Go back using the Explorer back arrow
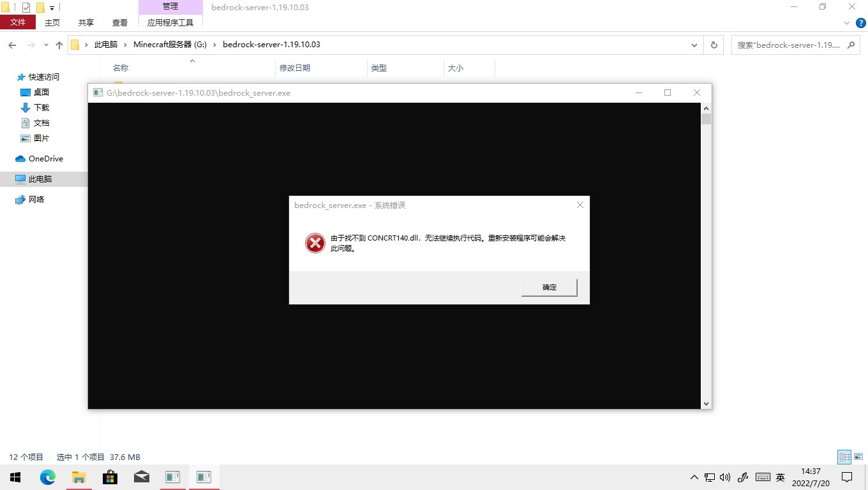This screenshot has width=868, height=490. coord(12,45)
